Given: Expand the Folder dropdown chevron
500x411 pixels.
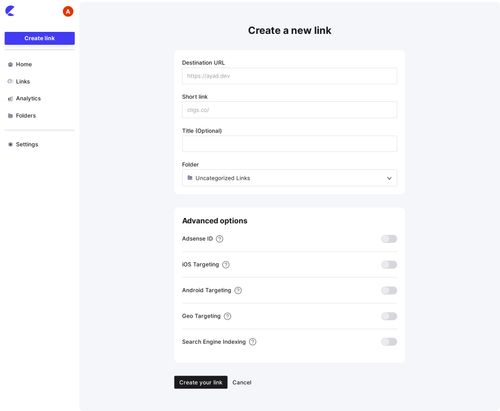Looking at the screenshot, I should click(389, 178).
